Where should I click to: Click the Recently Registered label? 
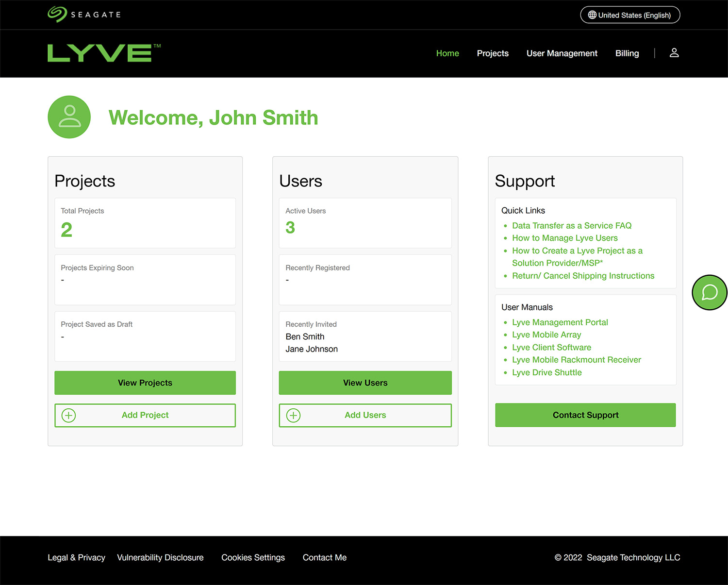coord(317,268)
